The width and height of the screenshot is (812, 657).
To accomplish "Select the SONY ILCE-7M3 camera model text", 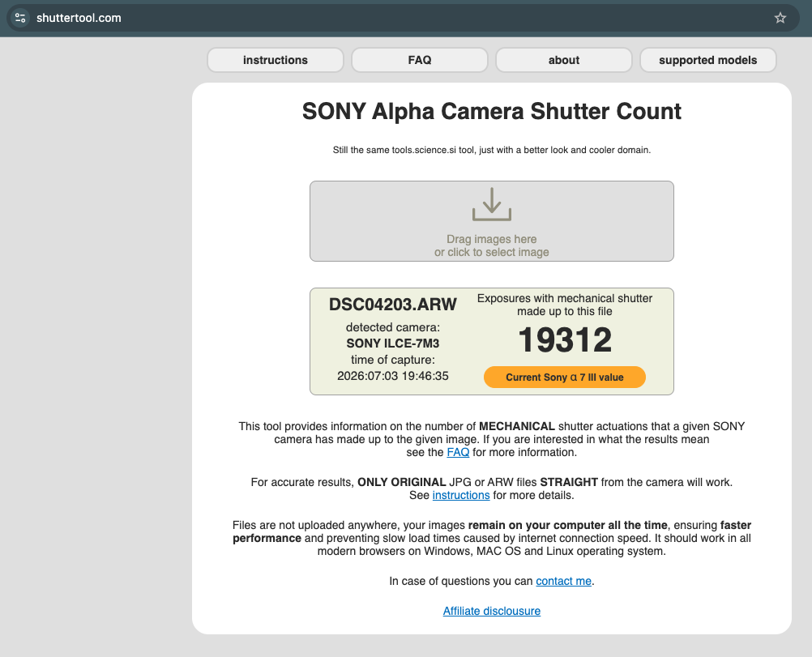I will tap(392, 343).
